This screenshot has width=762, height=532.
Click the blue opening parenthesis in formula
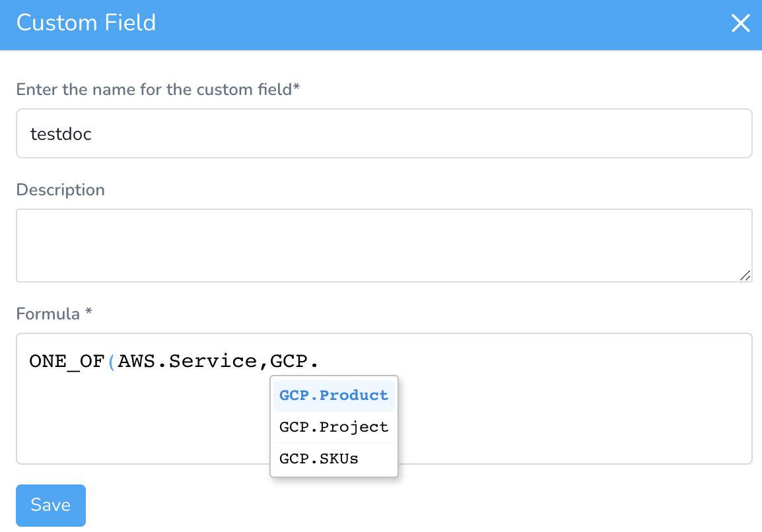point(112,362)
